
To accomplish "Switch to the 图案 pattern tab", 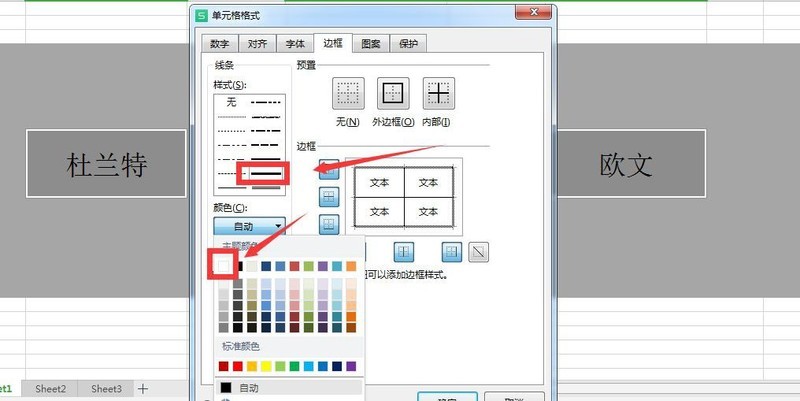I will 370,44.
